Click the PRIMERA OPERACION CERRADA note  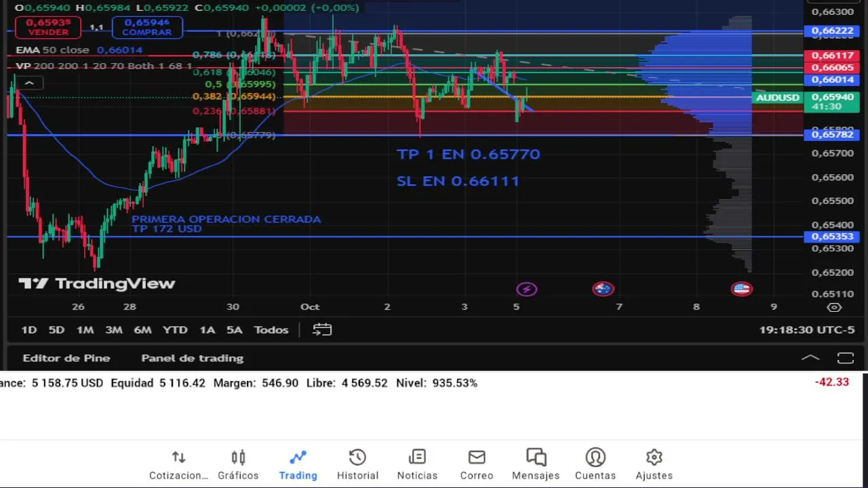(x=226, y=220)
